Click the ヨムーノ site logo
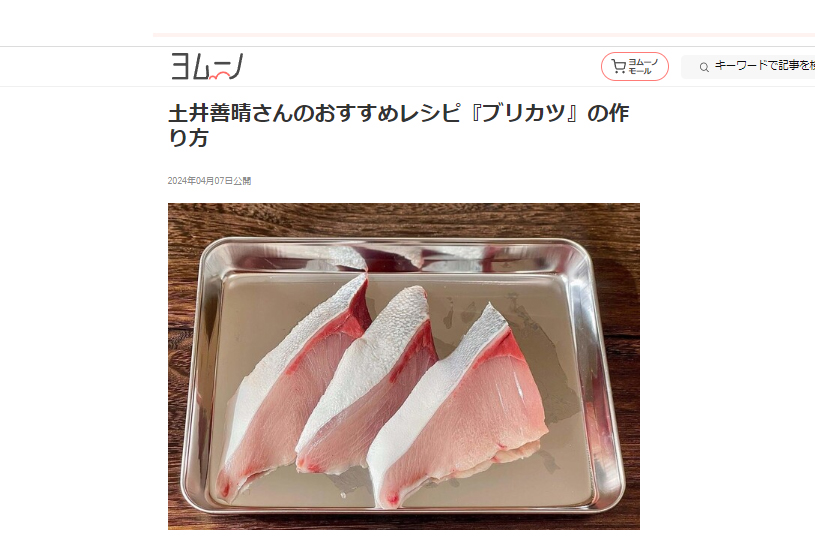815x560 pixels. pyautogui.click(x=207, y=66)
